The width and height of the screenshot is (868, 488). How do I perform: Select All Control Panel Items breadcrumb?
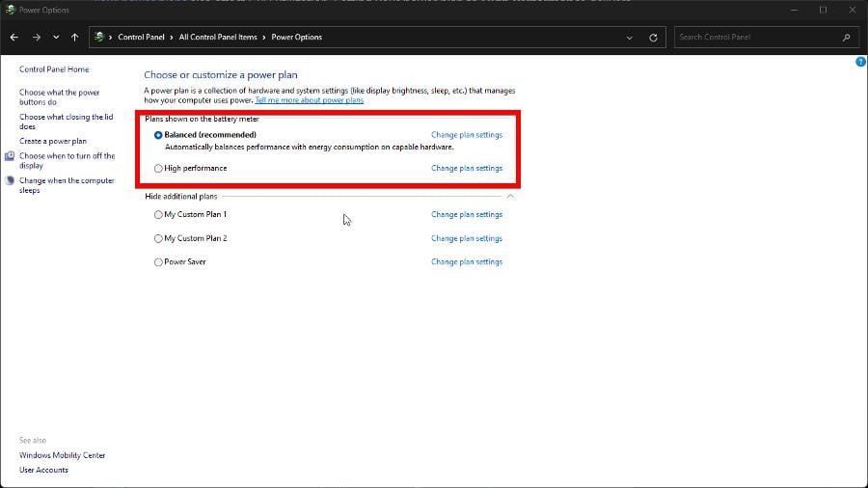218,37
